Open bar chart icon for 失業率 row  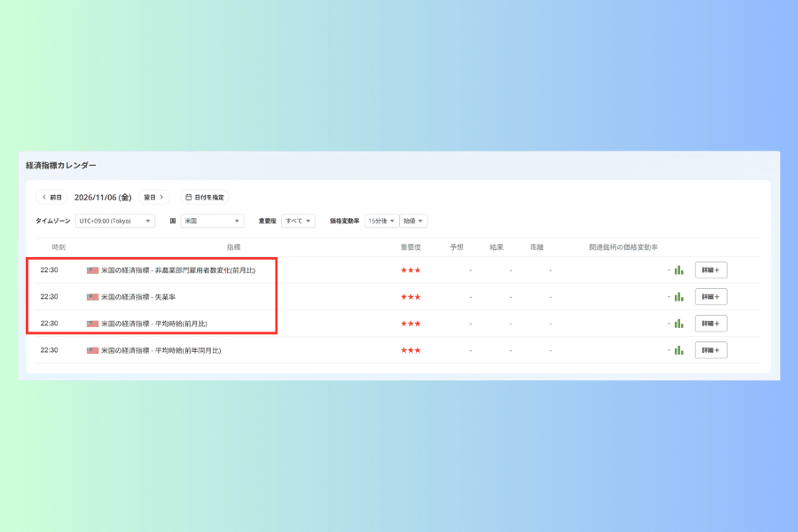(x=679, y=297)
